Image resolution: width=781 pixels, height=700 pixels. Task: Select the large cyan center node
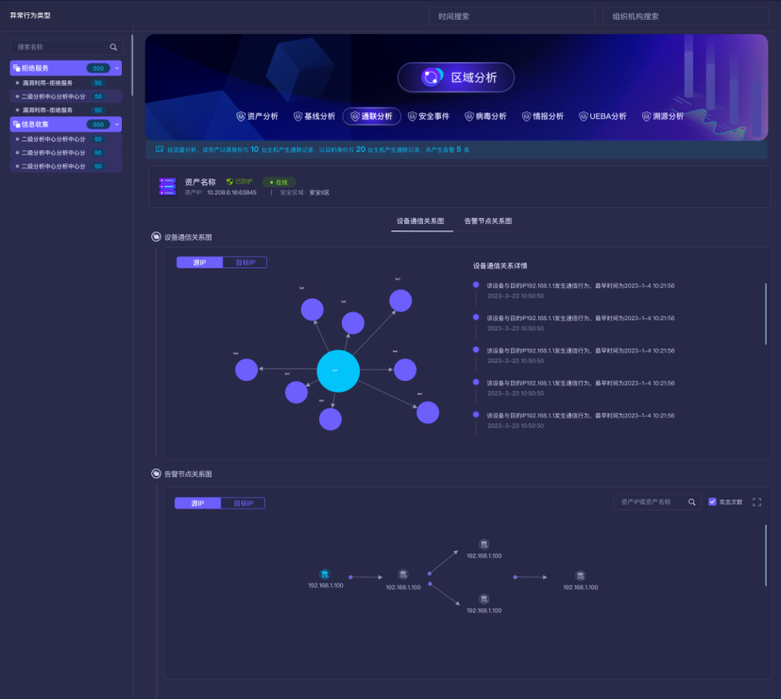(338, 370)
